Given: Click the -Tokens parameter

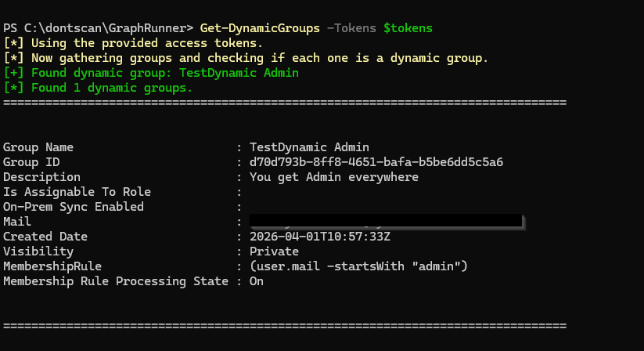Looking at the screenshot, I should point(351,28).
